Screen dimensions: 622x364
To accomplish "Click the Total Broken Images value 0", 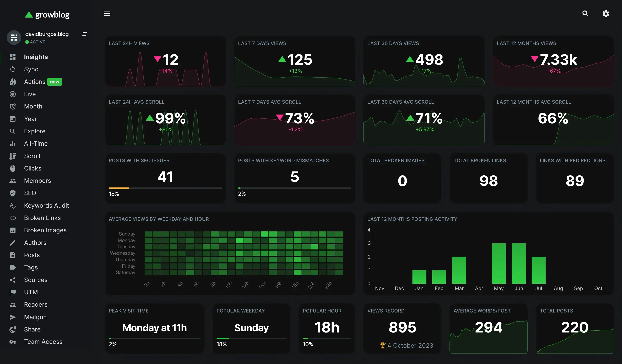I will 402,181.
